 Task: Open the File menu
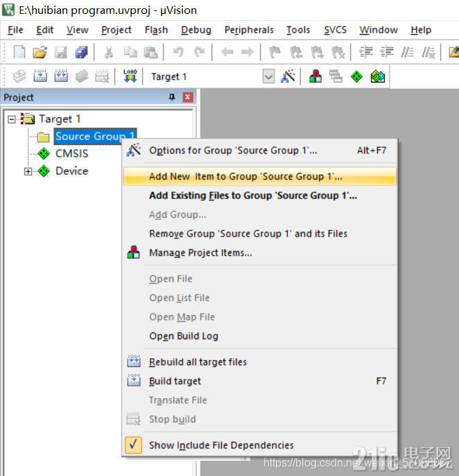15,30
